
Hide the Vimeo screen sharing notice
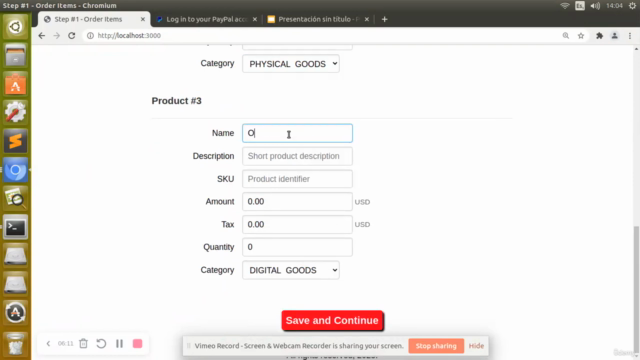[x=476, y=346]
